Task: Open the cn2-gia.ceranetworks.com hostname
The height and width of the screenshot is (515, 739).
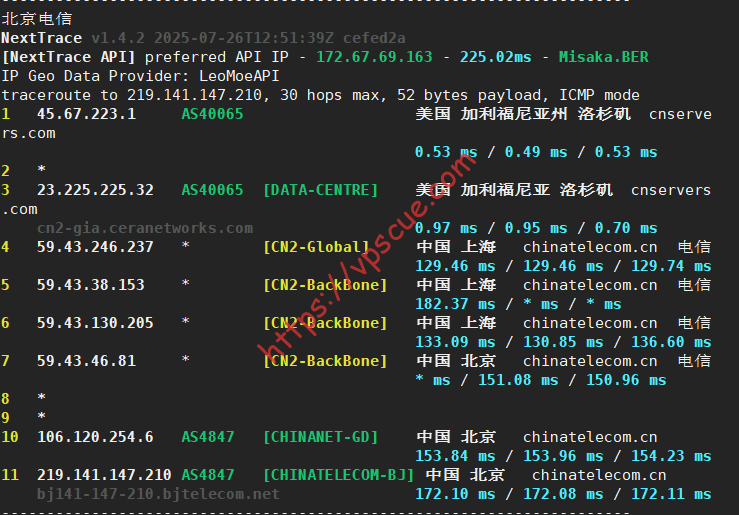Action: 145,228
